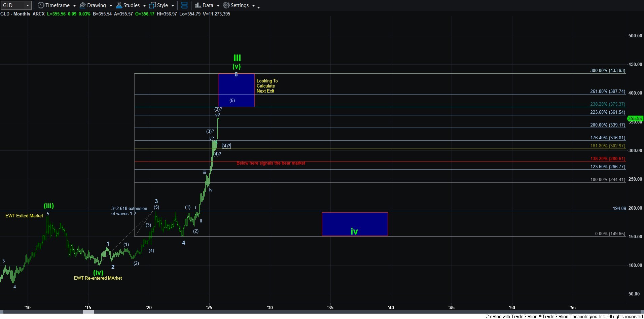Viewport: 644px width, 319px height.
Task: Select the "Looking To Calculate Next Exit" note
Action: point(267,86)
